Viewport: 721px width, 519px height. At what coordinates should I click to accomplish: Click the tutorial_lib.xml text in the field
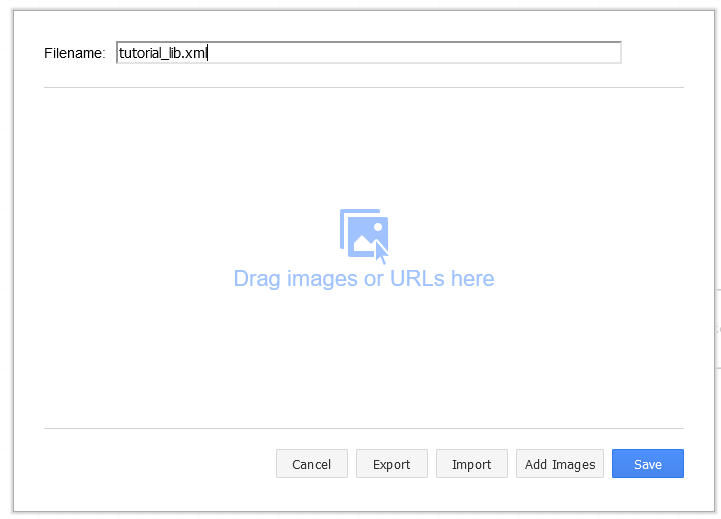coord(162,52)
